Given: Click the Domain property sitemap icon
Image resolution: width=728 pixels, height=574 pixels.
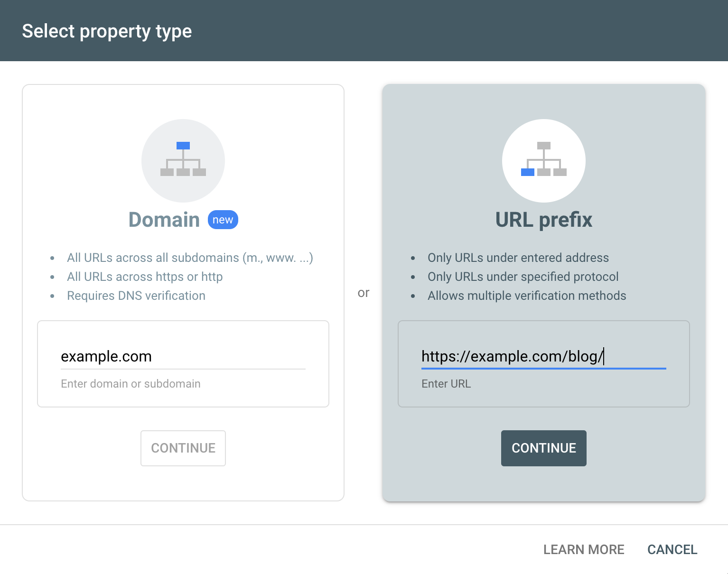Looking at the screenshot, I should coord(183,160).
